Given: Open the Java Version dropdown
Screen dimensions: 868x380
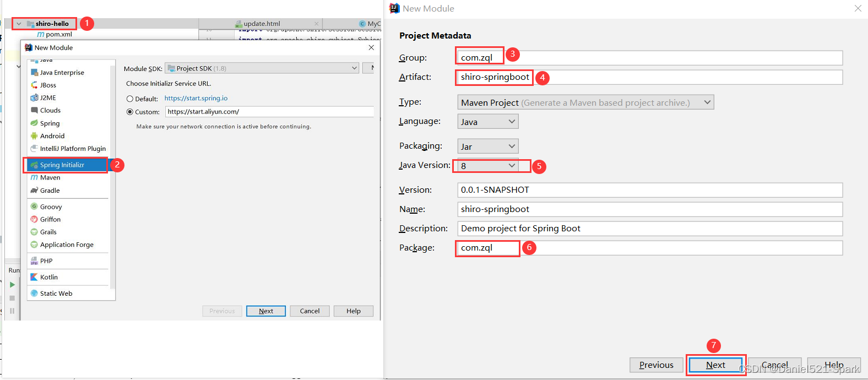Looking at the screenshot, I should pos(488,166).
